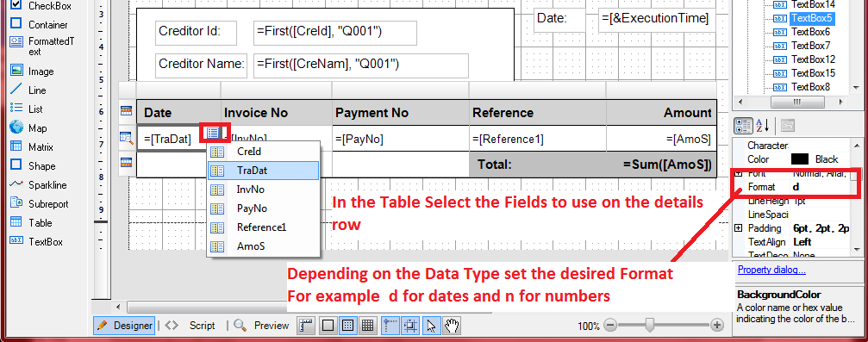Choose PayNo from field list
868x342 pixels.
[264, 208]
